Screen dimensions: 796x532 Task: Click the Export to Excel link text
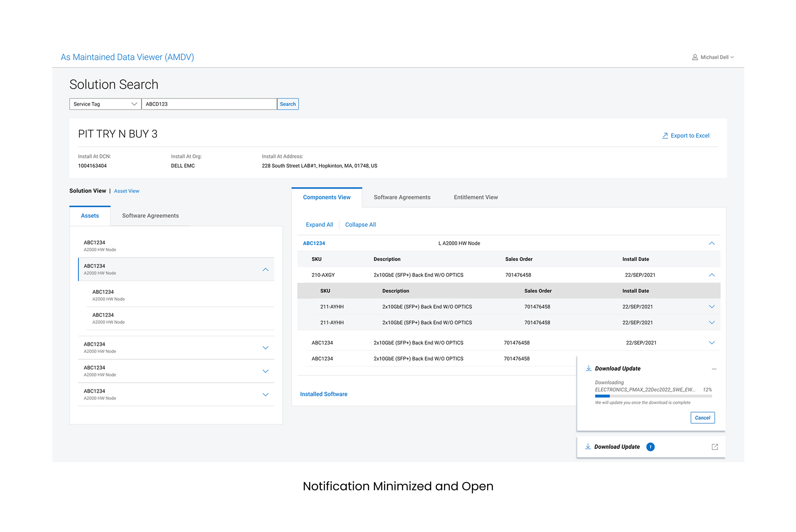[x=690, y=135]
